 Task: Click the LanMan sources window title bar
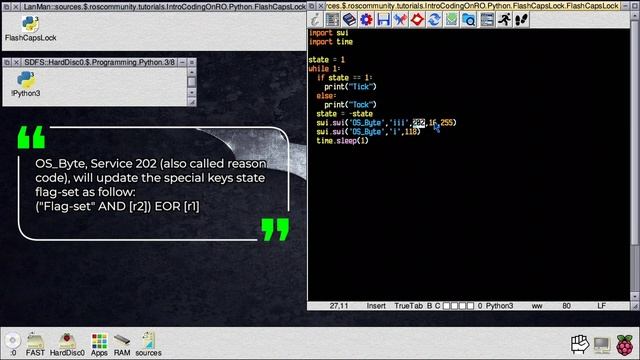(x=163, y=7)
